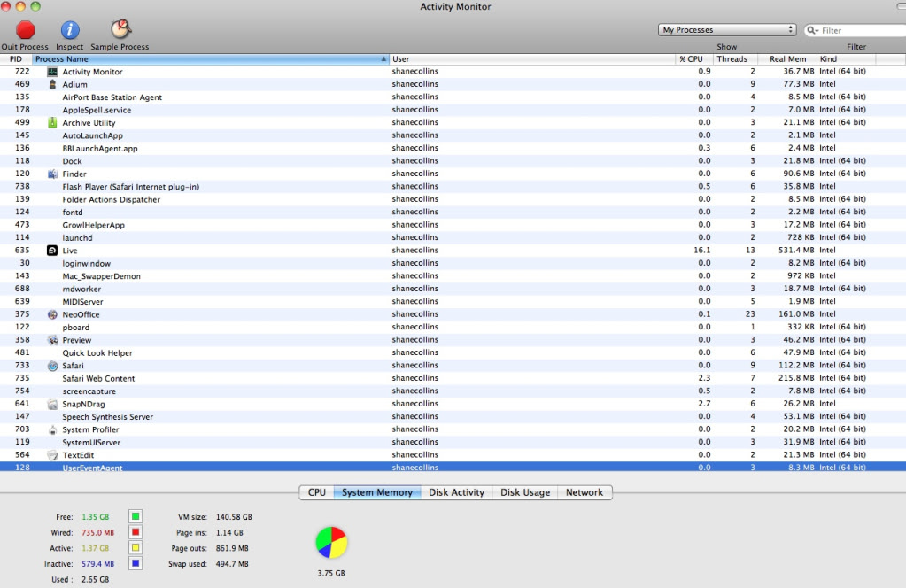906x588 pixels.
Task: Open the blue Inspect info icon
Action: coord(70,29)
